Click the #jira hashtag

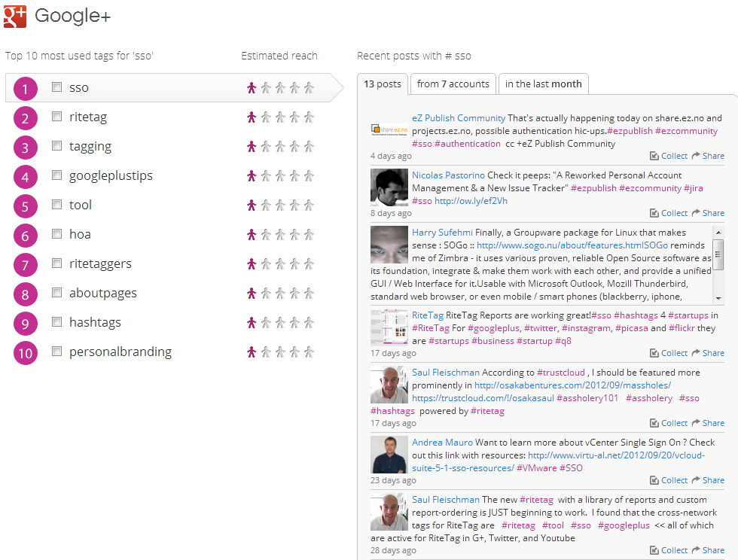click(x=694, y=188)
